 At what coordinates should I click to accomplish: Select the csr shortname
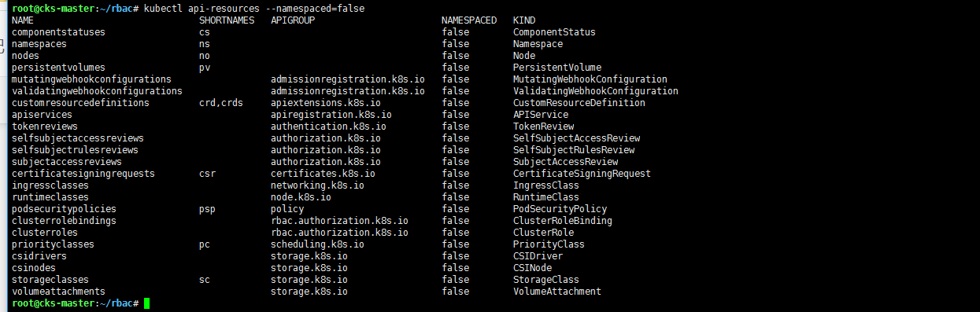pos(207,174)
